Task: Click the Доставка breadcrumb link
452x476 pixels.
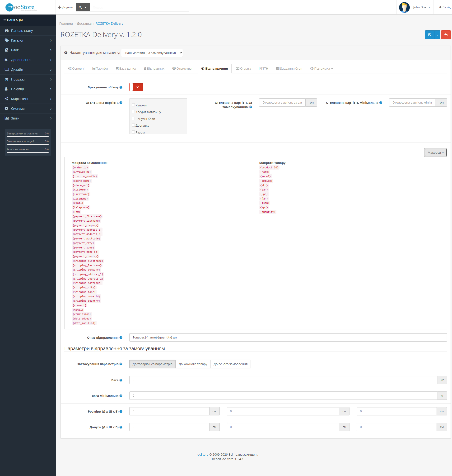Action: [84, 23]
